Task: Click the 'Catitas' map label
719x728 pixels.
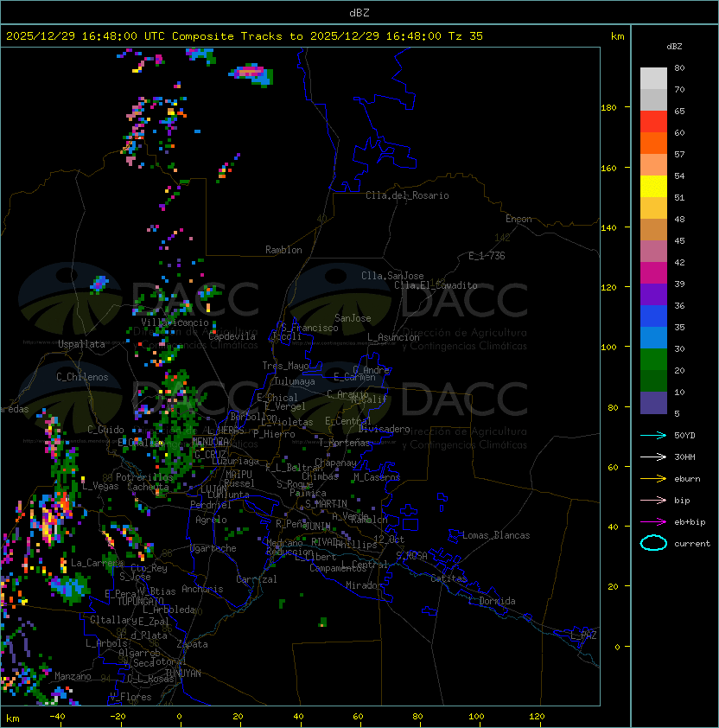Action: [x=449, y=578]
